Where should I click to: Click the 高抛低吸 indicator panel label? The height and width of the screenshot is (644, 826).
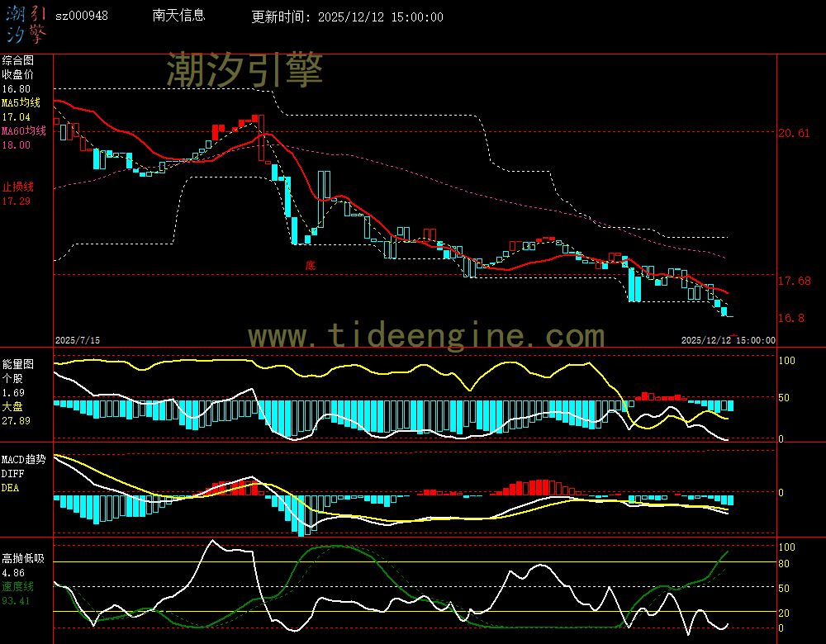click(x=23, y=558)
